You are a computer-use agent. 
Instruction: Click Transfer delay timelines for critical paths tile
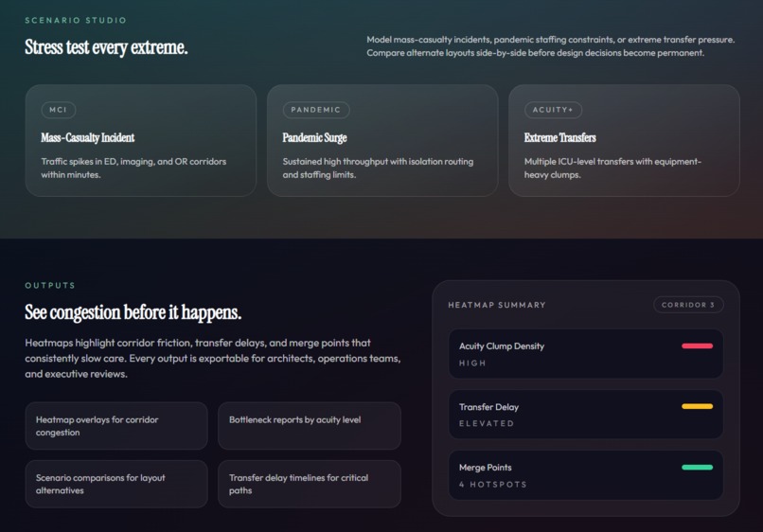pos(310,484)
